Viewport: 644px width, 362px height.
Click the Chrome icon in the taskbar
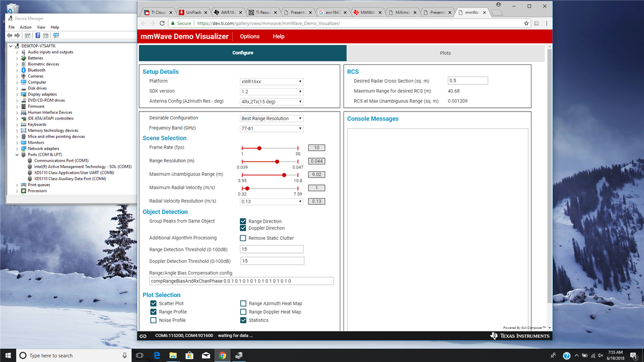click(223, 355)
